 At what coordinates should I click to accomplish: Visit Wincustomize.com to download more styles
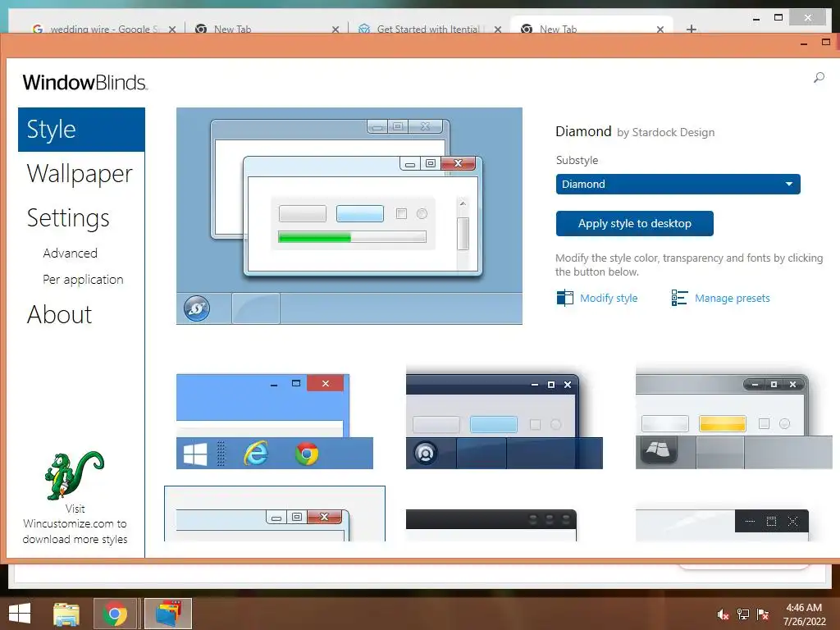[x=75, y=524]
